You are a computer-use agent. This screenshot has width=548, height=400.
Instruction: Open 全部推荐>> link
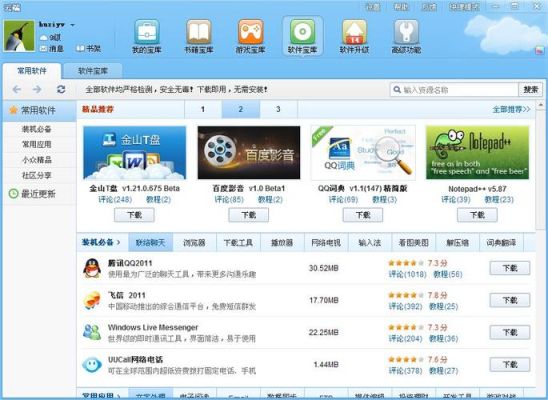(x=511, y=110)
